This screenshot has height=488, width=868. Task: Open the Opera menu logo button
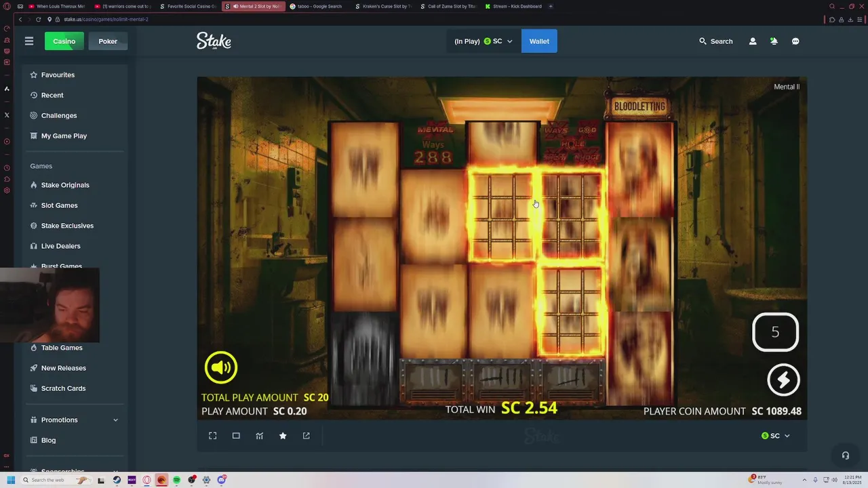7,6
